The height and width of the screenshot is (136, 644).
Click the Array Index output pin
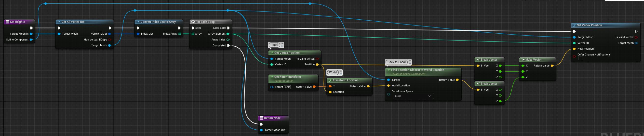228,40
